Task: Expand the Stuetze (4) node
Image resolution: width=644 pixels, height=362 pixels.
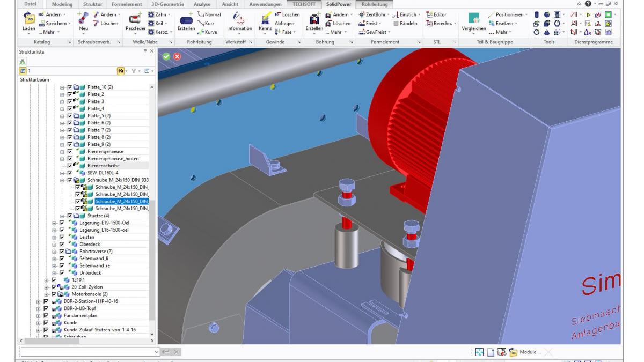Action: pos(62,216)
